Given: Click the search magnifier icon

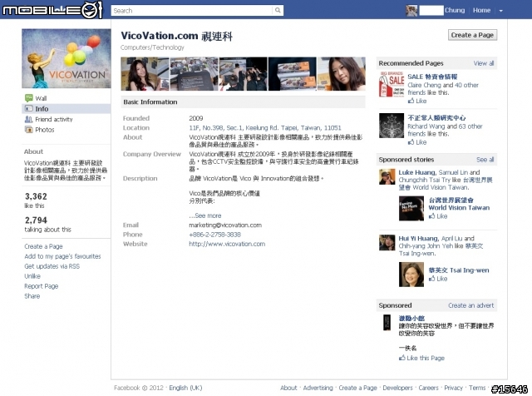Looking at the screenshot, I should (x=278, y=11).
